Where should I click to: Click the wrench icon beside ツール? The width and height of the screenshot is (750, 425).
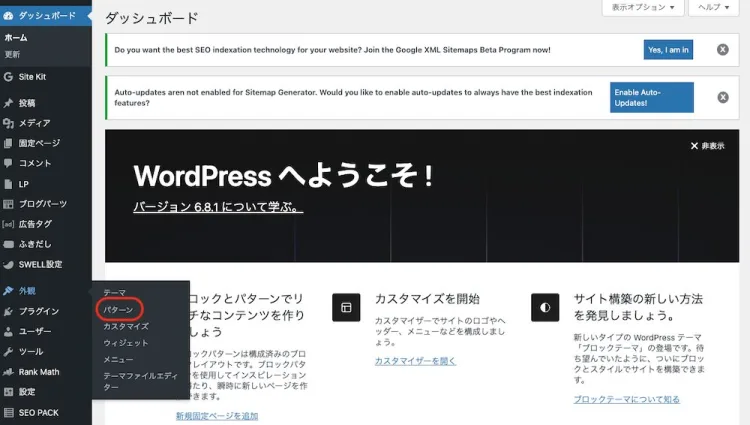pyautogui.click(x=8, y=352)
